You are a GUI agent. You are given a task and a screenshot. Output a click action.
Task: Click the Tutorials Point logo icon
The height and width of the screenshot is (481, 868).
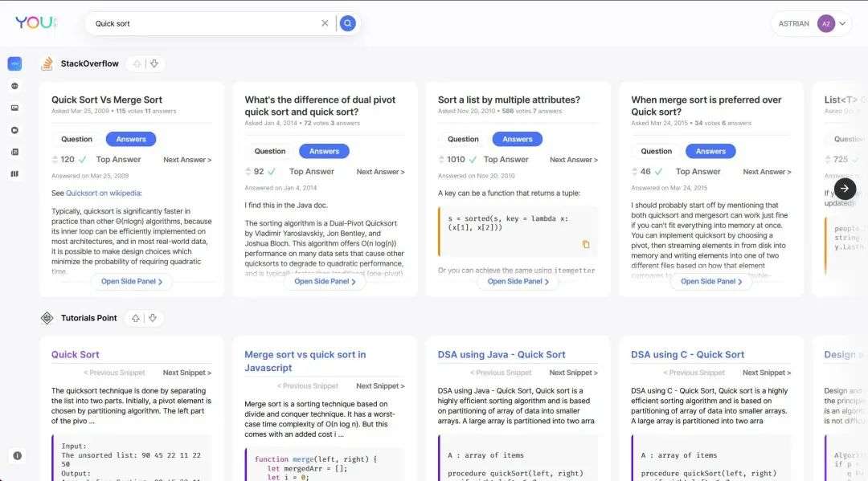pyautogui.click(x=47, y=318)
